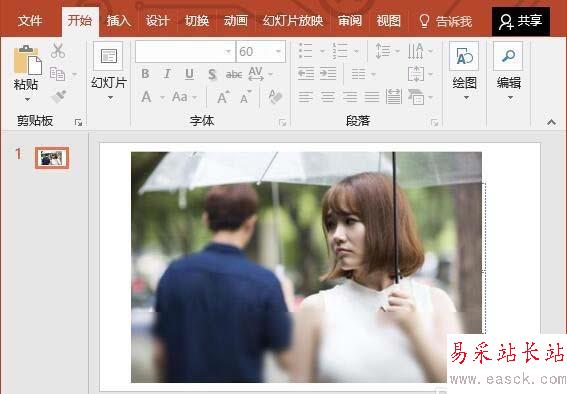Open the 文件 menu tab
The image size is (567, 394).
30,21
